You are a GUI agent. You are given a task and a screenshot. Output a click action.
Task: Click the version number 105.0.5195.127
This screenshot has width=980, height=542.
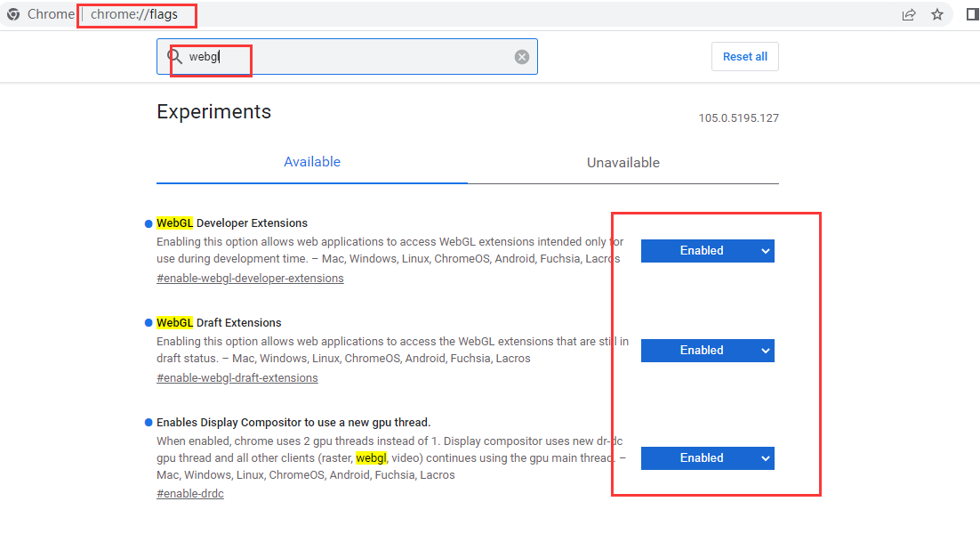coord(739,118)
